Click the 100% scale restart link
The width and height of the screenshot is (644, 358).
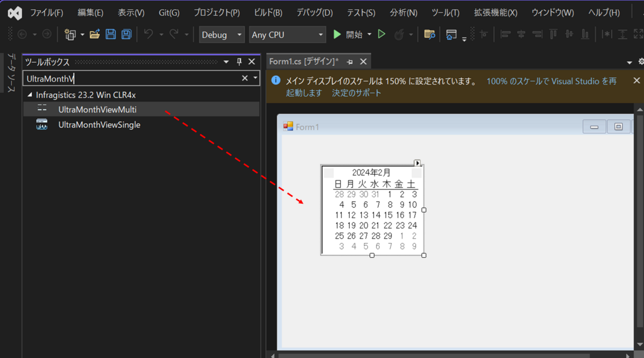pos(552,81)
